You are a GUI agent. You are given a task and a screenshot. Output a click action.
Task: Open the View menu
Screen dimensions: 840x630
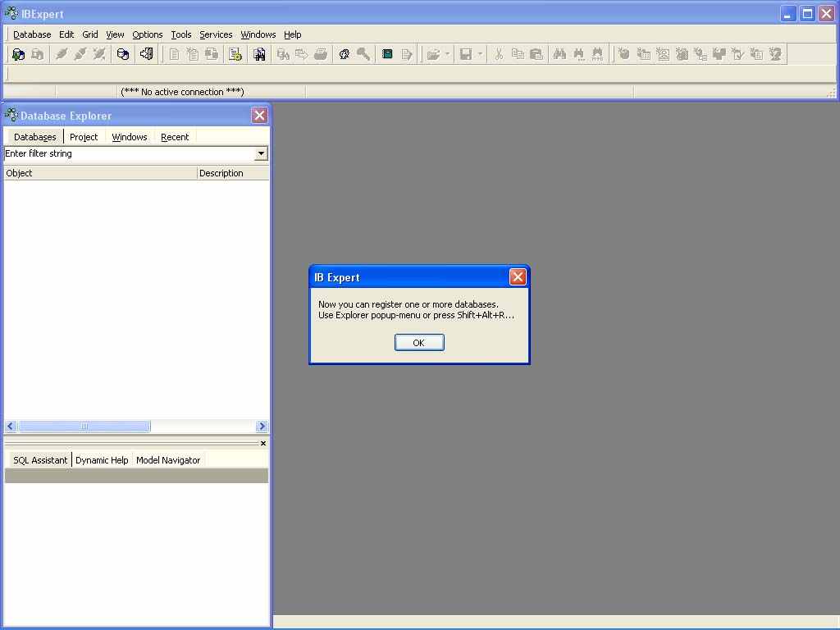pos(115,34)
